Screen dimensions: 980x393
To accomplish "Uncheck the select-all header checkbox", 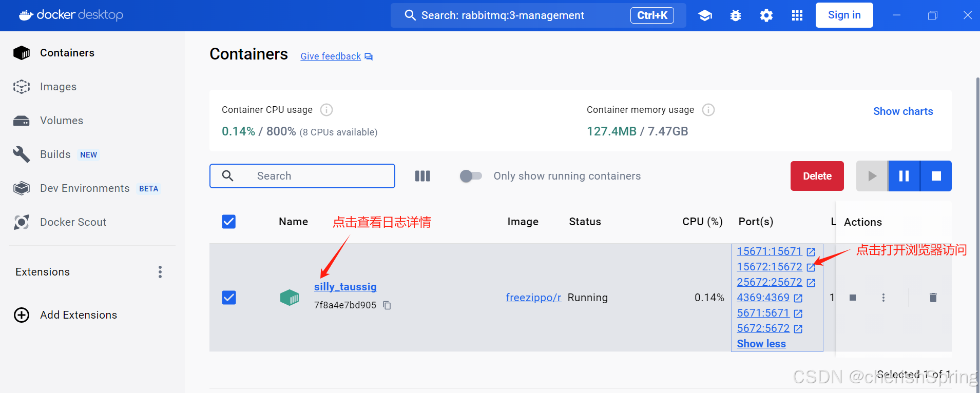I will pos(229,222).
